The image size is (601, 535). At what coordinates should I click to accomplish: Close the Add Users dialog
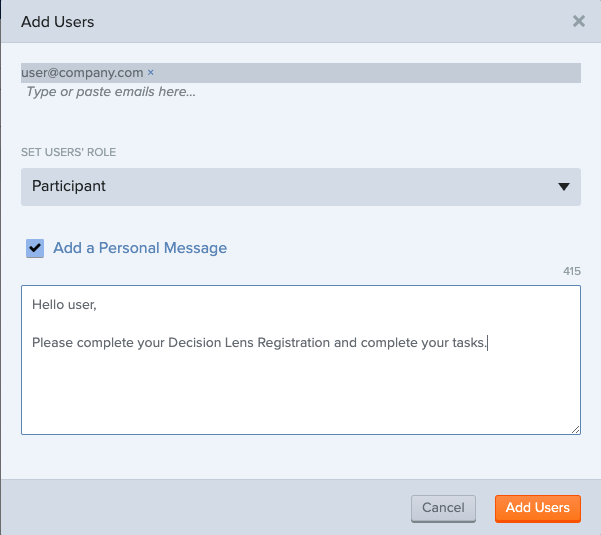[x=578, y=21]
